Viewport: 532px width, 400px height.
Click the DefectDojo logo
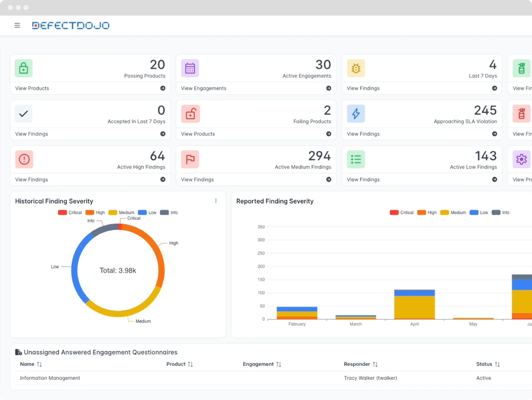coord(71,25)
